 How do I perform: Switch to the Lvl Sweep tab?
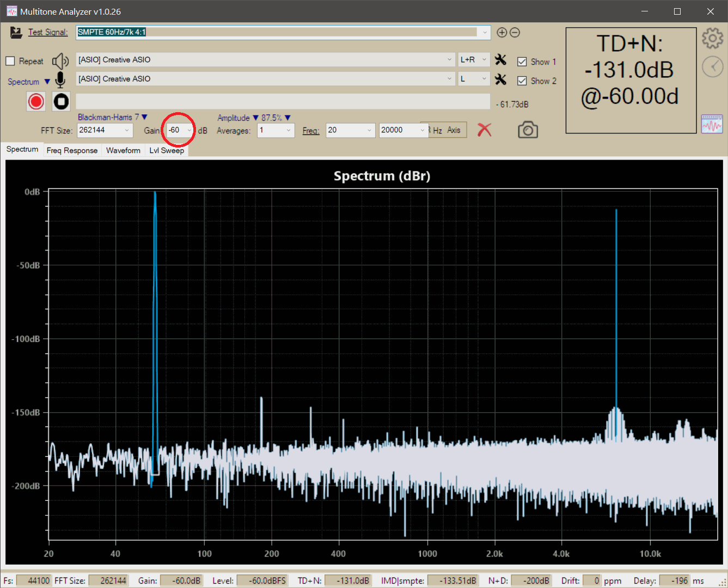167,150
